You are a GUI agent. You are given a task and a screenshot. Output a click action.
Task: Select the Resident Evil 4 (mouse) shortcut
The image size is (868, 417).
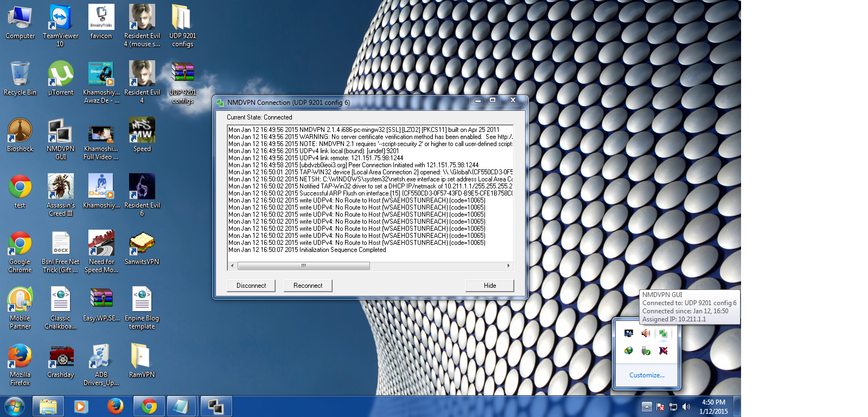(x=142, y=25)
